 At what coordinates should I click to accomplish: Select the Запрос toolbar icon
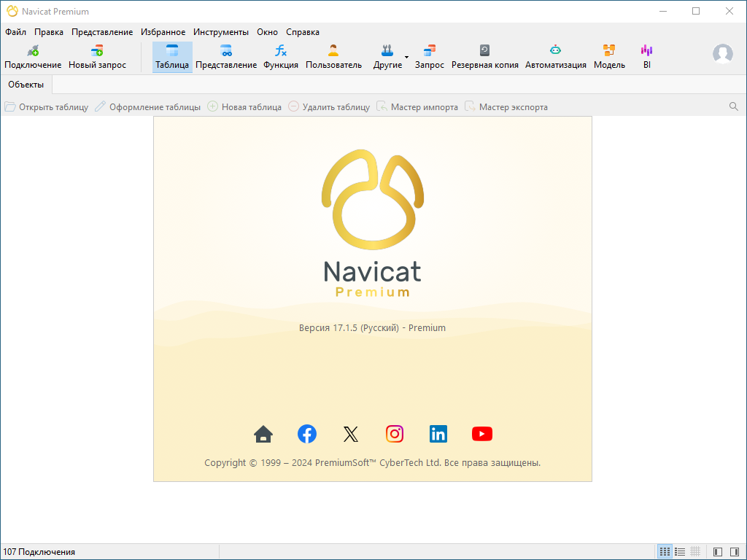(x=429, y=57)
